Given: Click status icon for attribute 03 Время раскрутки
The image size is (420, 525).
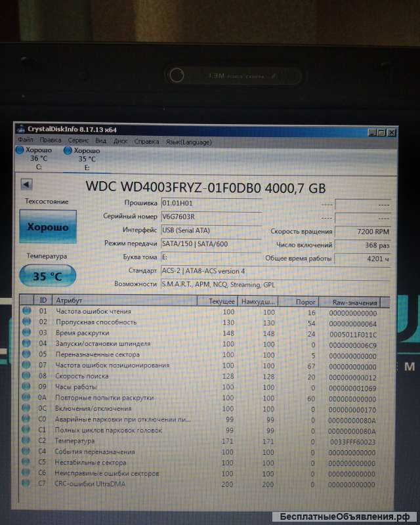Looking at the screenshot, I should pos(26,332).
